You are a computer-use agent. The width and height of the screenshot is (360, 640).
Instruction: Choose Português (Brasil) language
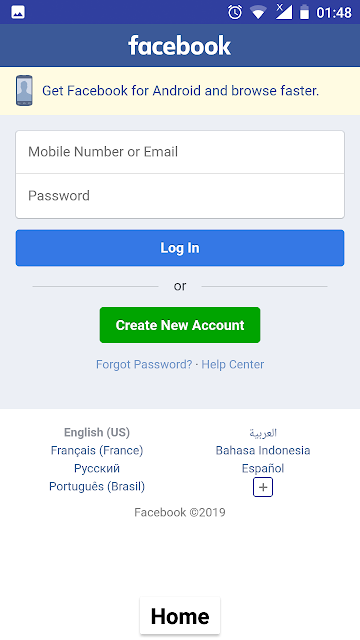pyautogui.click(x=97, y=486)
